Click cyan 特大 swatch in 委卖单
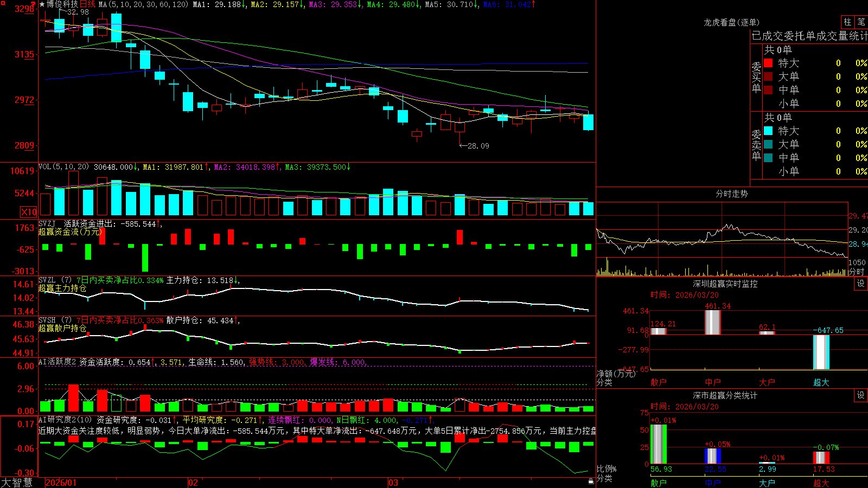The image size is (868, 488). pos(768,131)
